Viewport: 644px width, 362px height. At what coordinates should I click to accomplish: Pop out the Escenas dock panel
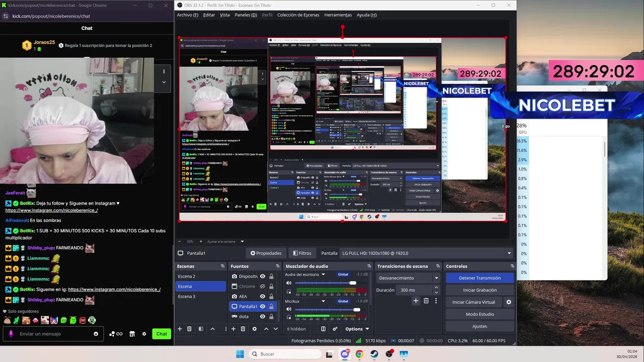[222, 266]
